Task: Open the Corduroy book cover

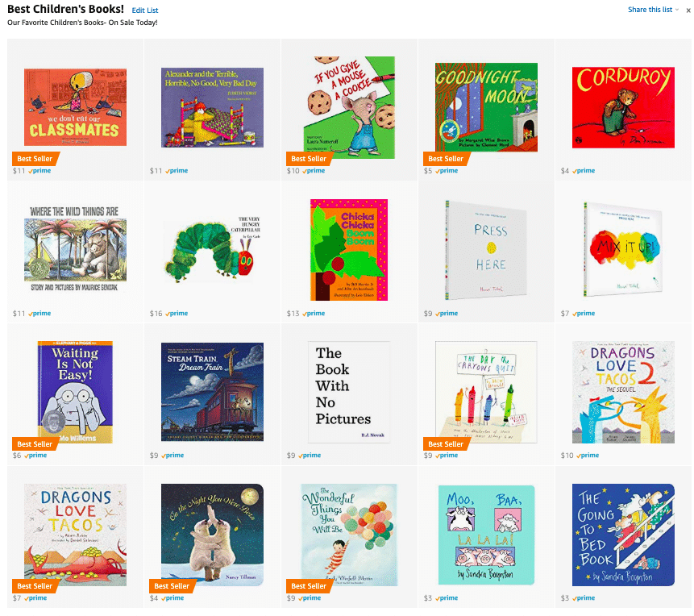Action: coord(623,107)
